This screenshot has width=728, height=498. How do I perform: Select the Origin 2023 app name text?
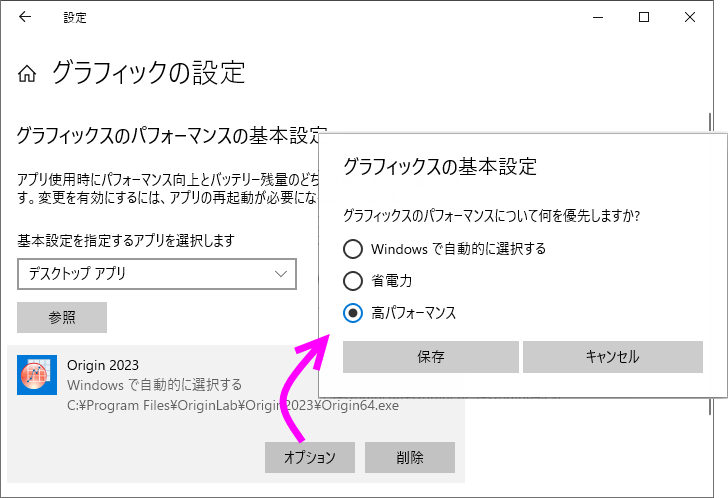(103, 365)
